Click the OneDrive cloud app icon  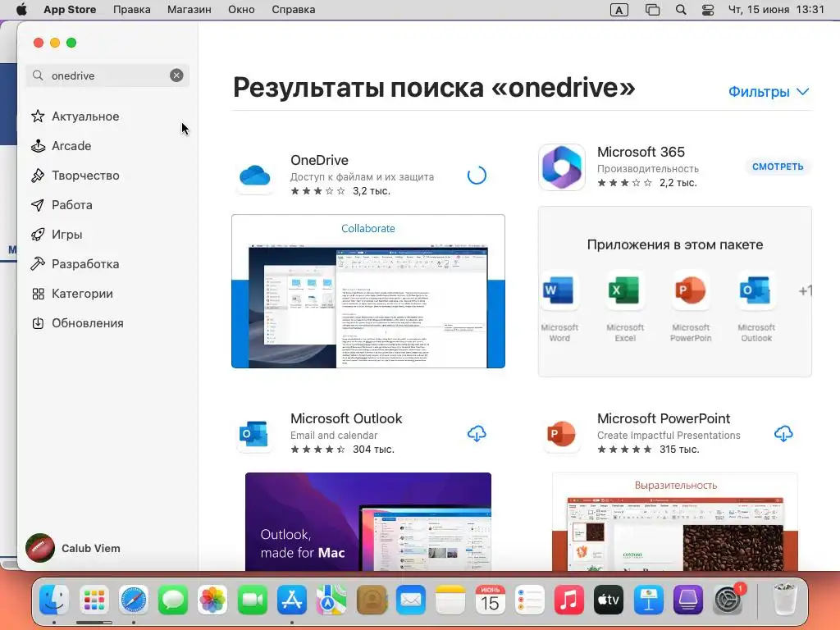pyautogui.click(x=255, y=176)
